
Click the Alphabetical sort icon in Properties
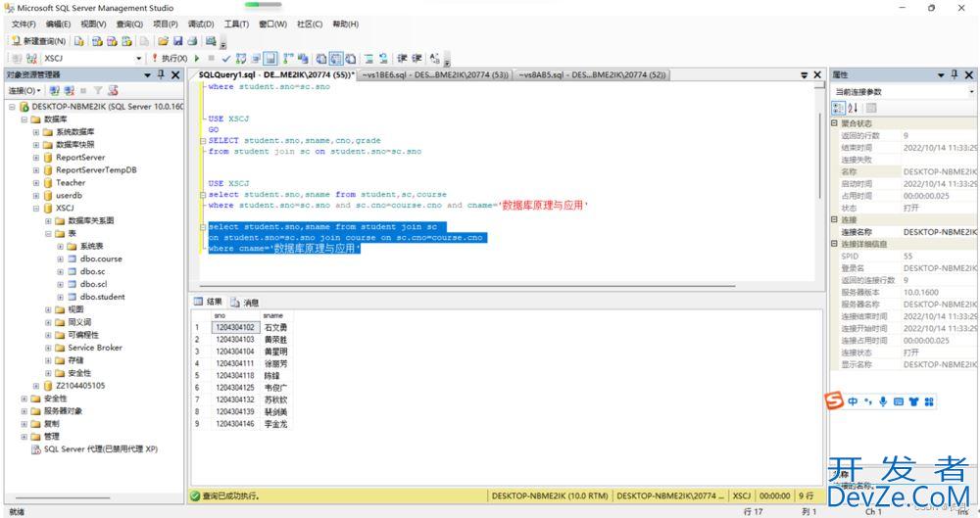(853, 108)
